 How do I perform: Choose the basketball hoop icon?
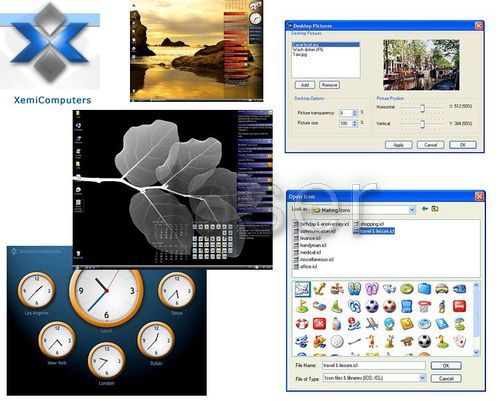coord(424,306)
